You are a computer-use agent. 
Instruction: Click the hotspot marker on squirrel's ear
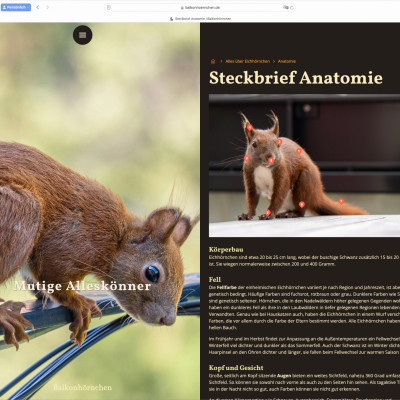tap(250, 127)
